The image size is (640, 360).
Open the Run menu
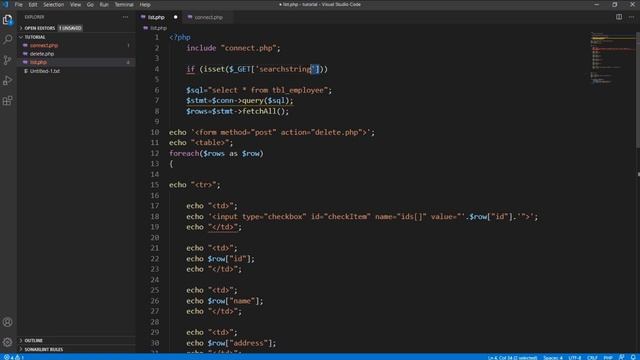pos(104,4)
